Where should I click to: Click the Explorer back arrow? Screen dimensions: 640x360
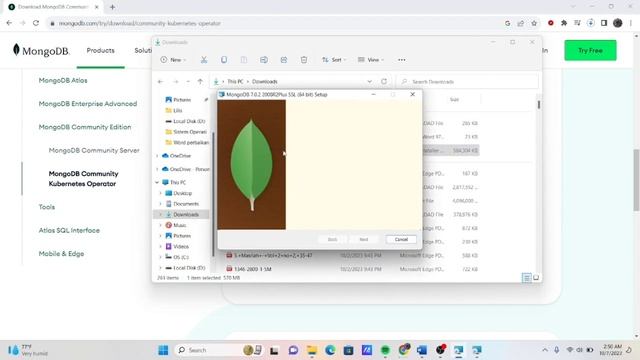coord(160,82)
